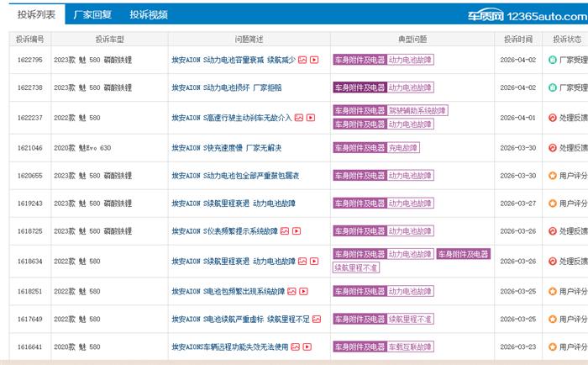The width and height of the screenshot is (588, 365).
Task: Open video icon in complaint 1622795 row
Action: (314, 60)
